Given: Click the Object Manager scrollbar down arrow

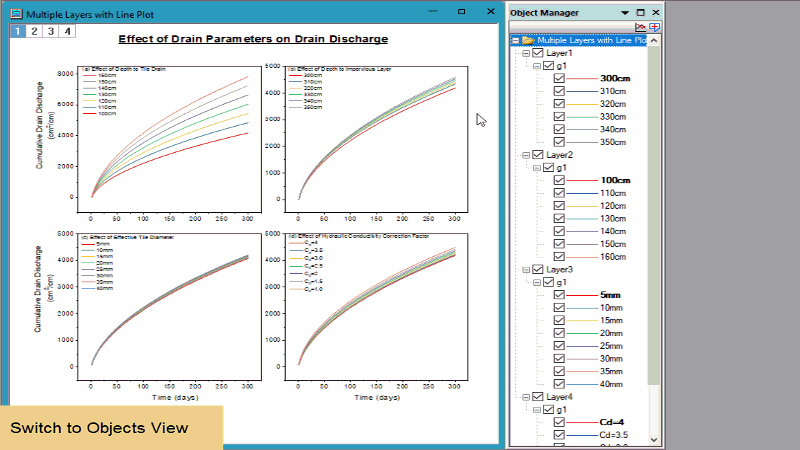Looking at the screenshot, I should pos(654,438).
